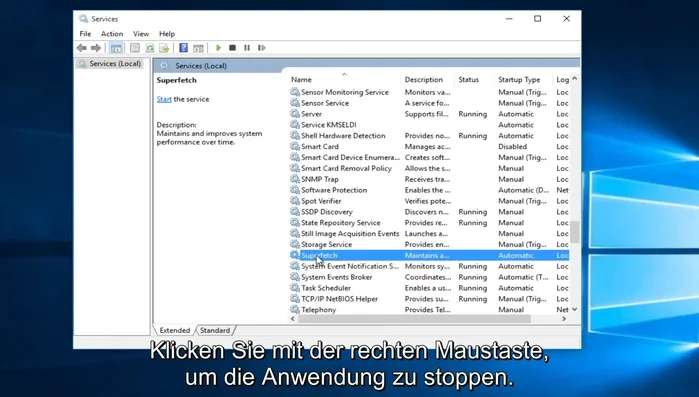Select Still Image Acquisition Events row
This screenshot has height=397, width=699.
pyautogui.click(x=428, y=233)
